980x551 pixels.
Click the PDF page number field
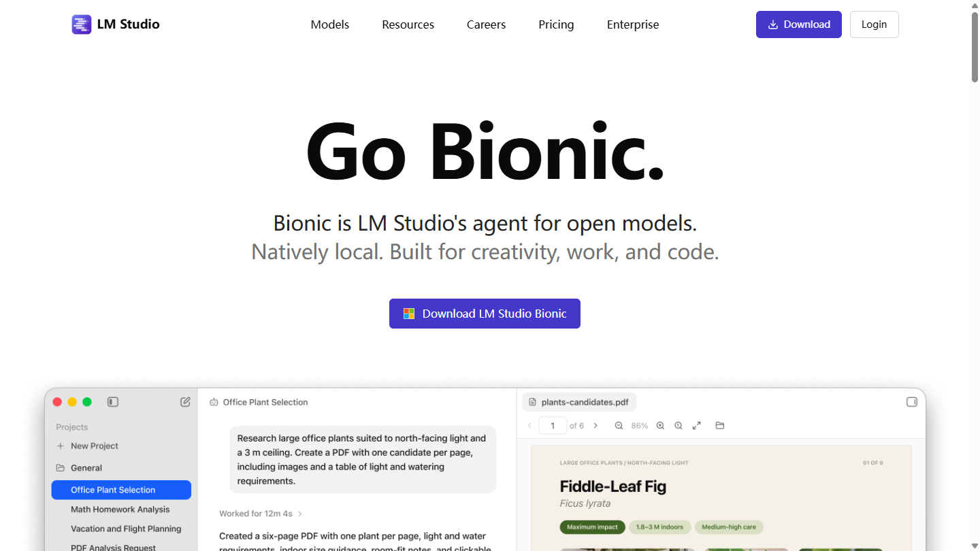coord(553,426)
